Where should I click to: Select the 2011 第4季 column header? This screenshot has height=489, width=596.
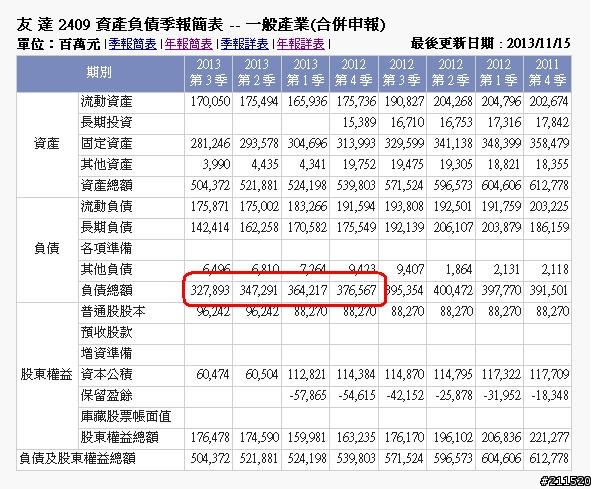click(x=547, y=74)
